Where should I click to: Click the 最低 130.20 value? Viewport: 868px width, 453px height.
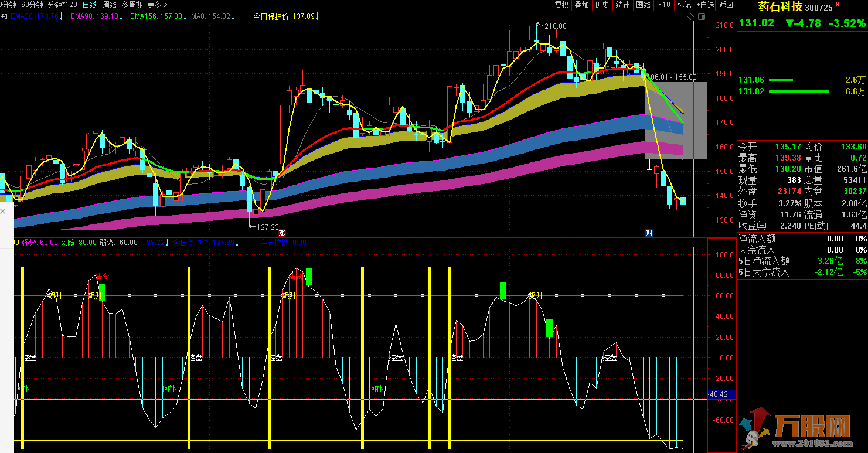pyautogui.click(x=787, y=169)
